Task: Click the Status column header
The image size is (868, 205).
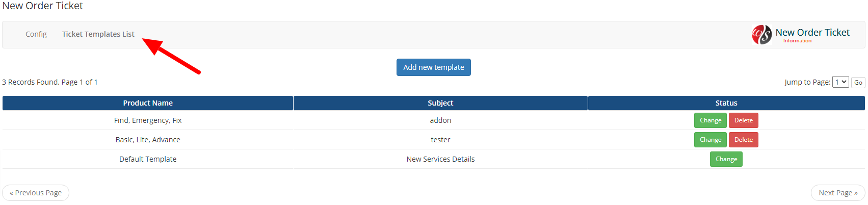Action: click(726, 103)
